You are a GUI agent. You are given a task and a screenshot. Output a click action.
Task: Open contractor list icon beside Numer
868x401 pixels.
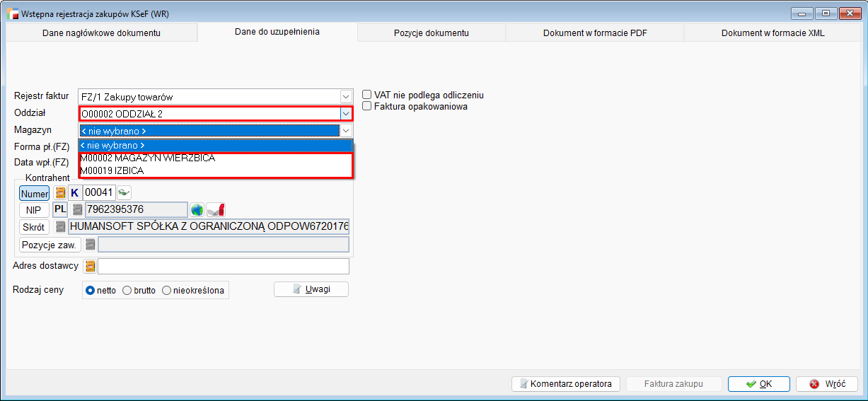(x=61, y=192)
